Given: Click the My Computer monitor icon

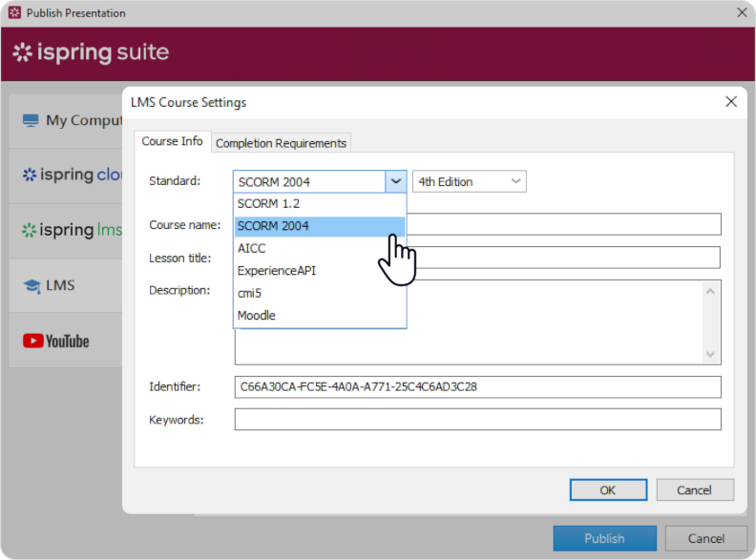Looking at the screenshot, I should click(31, 120).
